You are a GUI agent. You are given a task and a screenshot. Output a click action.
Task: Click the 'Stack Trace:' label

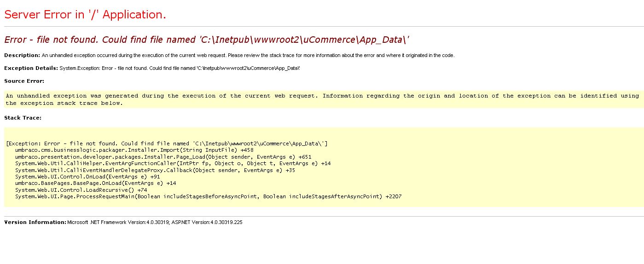[23, 118]
